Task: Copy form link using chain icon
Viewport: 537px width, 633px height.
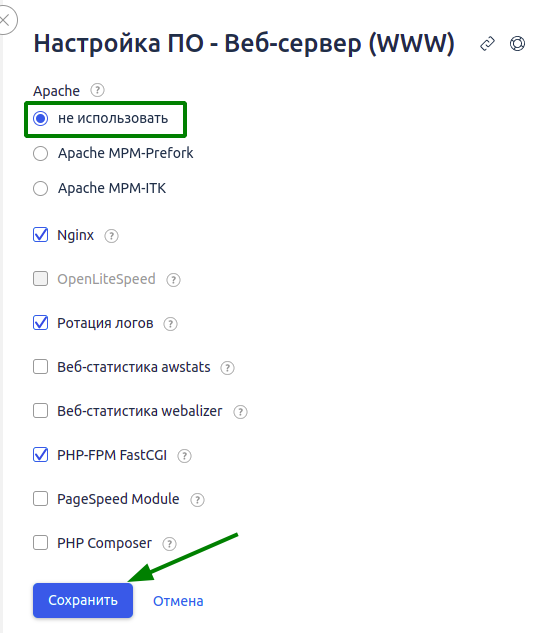Action: click(x=487, y=44)
